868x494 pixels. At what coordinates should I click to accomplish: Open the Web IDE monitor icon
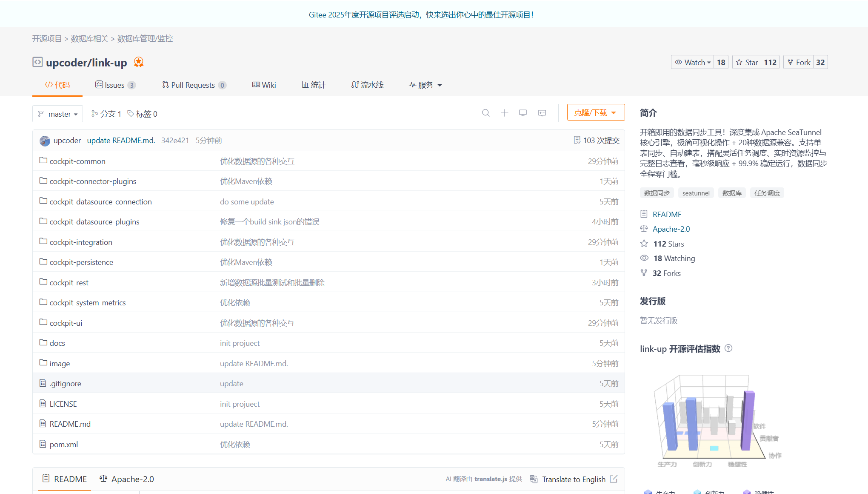click(523, 113)
